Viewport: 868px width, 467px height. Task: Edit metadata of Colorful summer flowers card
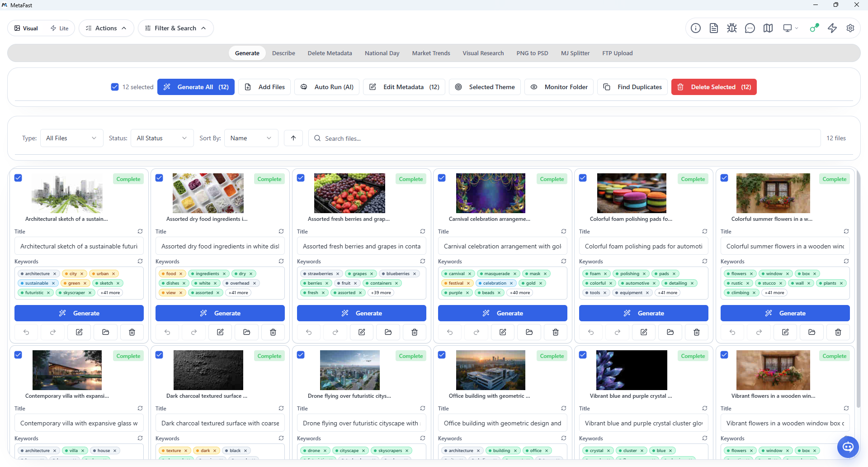[786, 332]
